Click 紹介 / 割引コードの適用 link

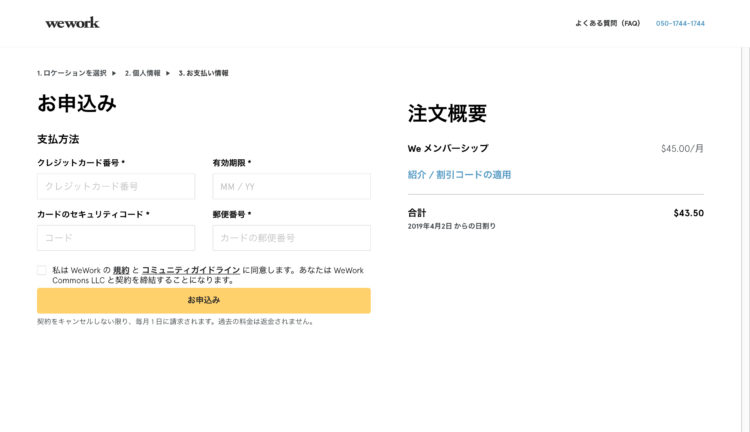[x=459, y=175]
